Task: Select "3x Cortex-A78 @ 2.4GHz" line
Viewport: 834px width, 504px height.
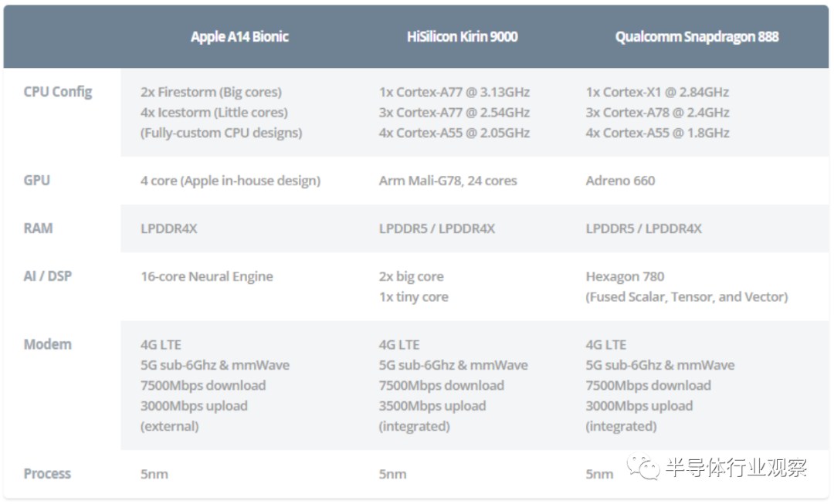Action: 657,113
